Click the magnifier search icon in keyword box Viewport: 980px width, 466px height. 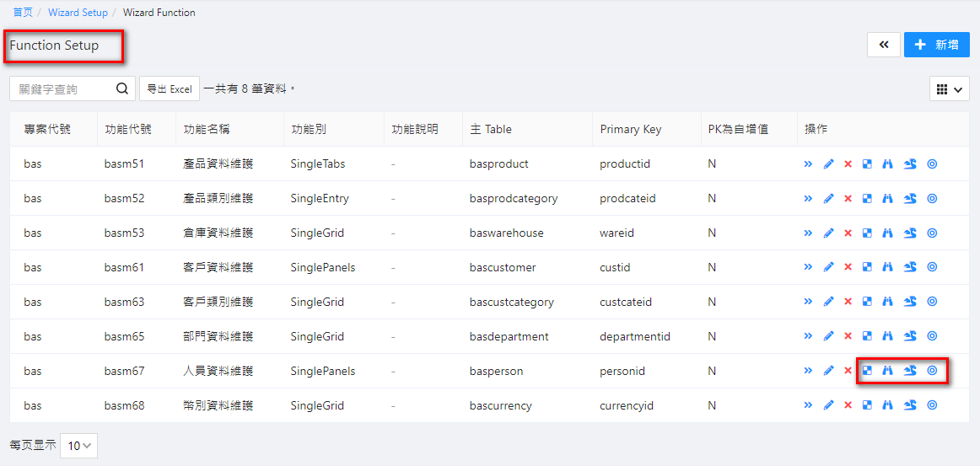pos(122,88)
